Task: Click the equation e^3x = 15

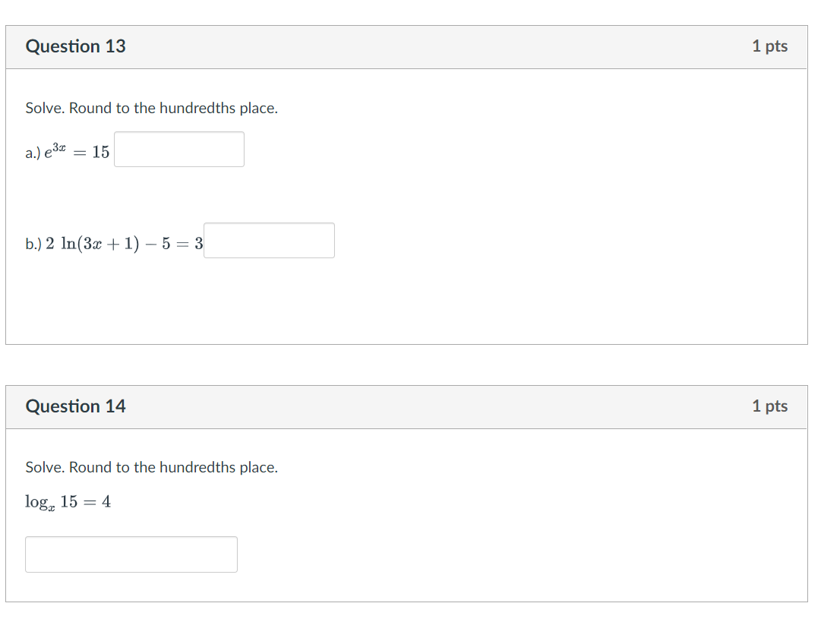Action: tap(76, 150)
